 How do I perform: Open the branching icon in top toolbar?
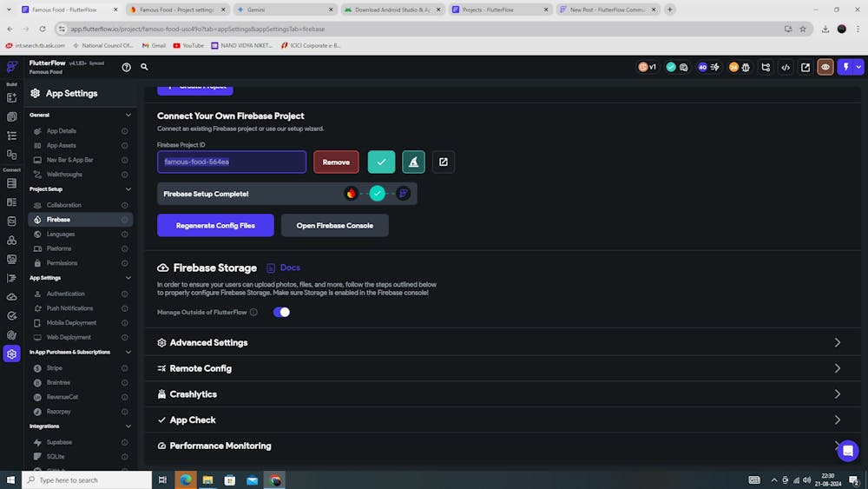click(x=766, y=67)
